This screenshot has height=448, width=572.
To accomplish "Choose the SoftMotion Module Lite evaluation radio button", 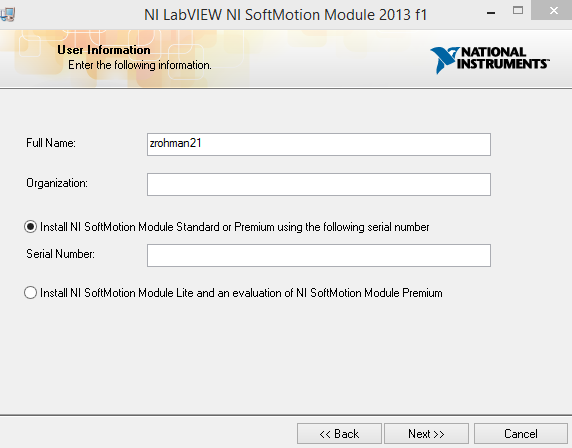I will [30, 293].
